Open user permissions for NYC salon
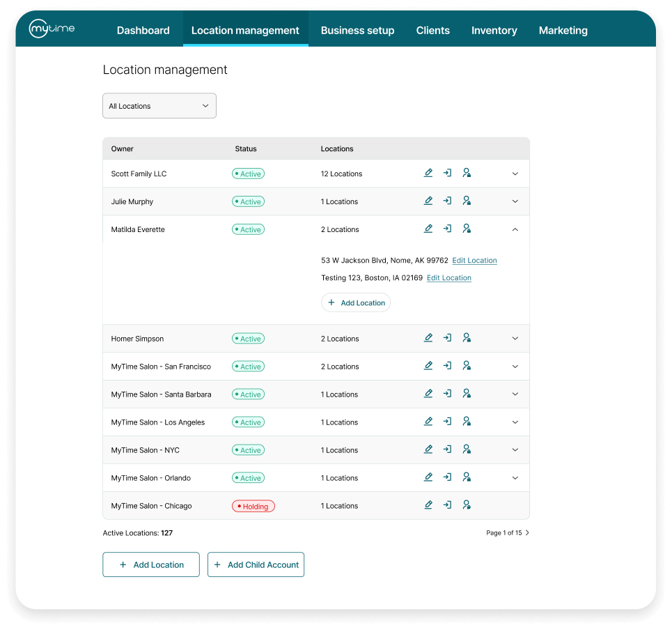Image resolution: width=672 pixels, height=630 pixels. [467, 450]
